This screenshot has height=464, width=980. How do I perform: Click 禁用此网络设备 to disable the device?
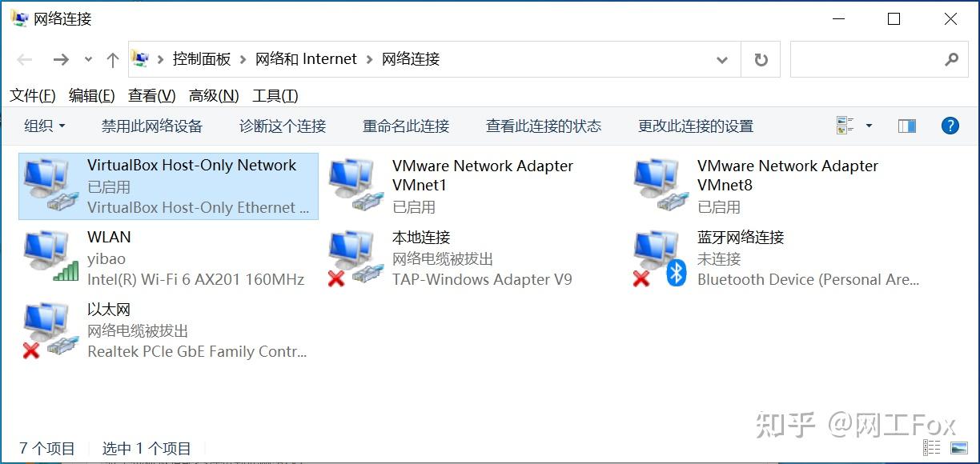151,126
